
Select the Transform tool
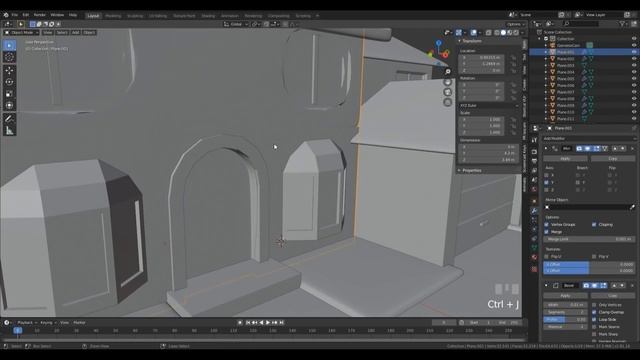(9, 105)
